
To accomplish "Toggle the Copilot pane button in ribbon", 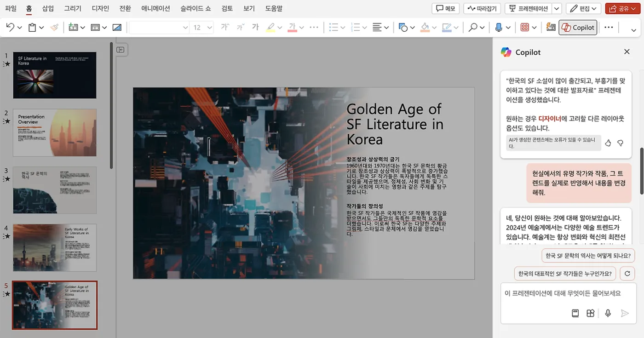I will pos(578,28).
